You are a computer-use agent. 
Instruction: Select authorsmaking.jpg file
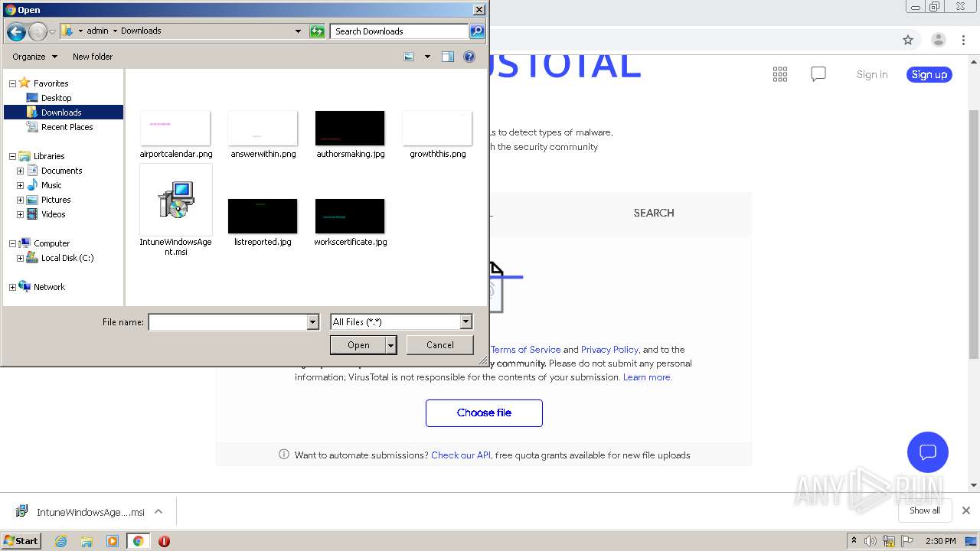(350, 135)
